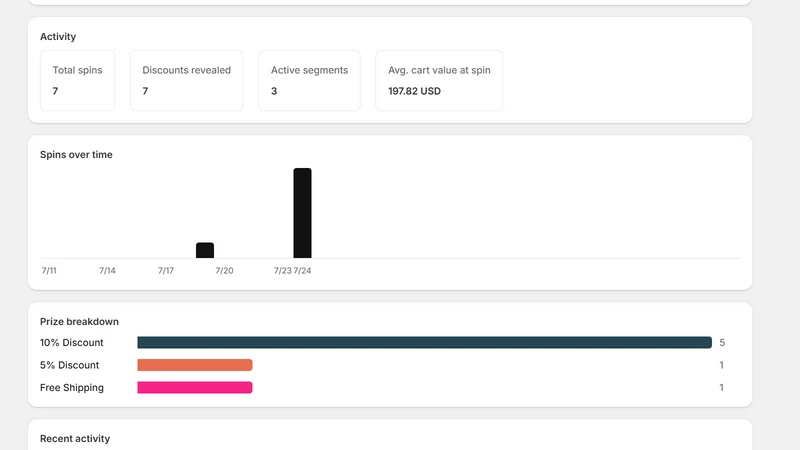Click the count 1 for Free Shipping
The height and width of the screenshot is (450, 800).
721,387
